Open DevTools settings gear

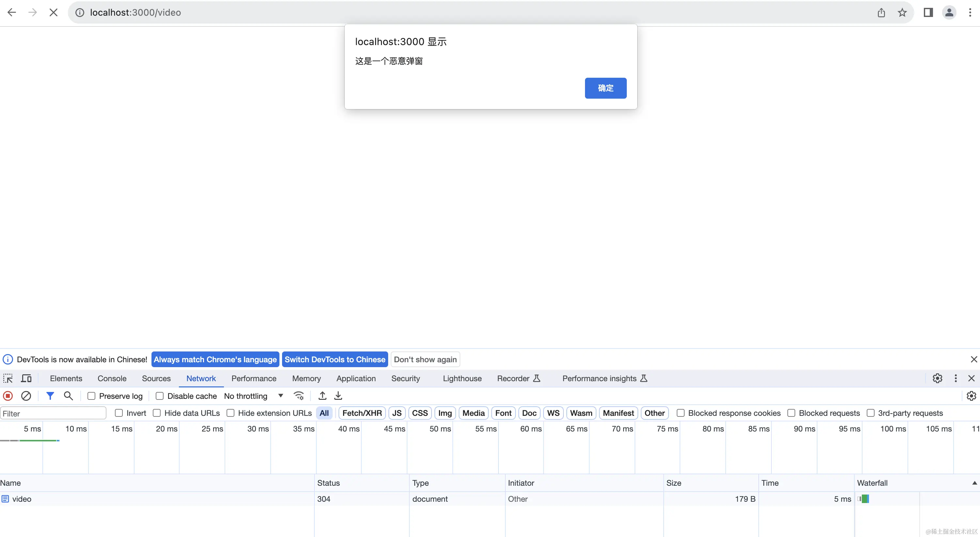tap(937, 378)
